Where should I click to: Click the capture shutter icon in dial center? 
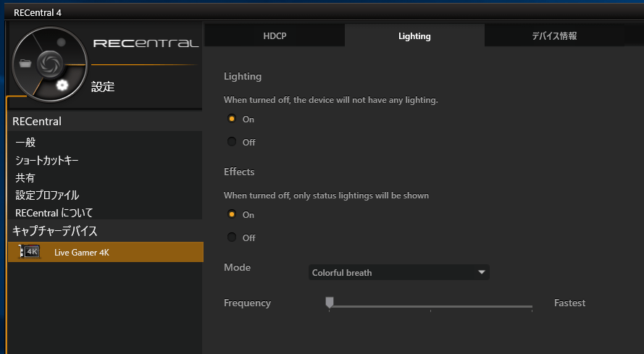(x=50, y=64)
